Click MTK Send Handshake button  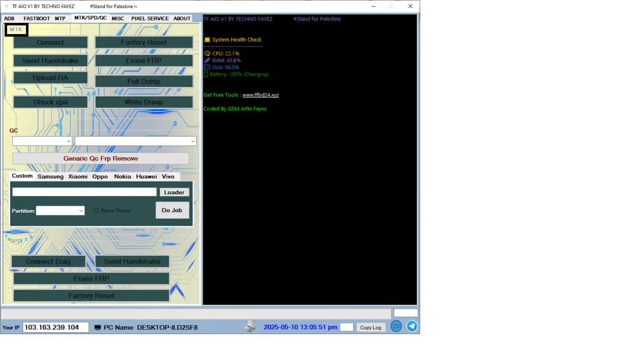click(x=50, y=61)
